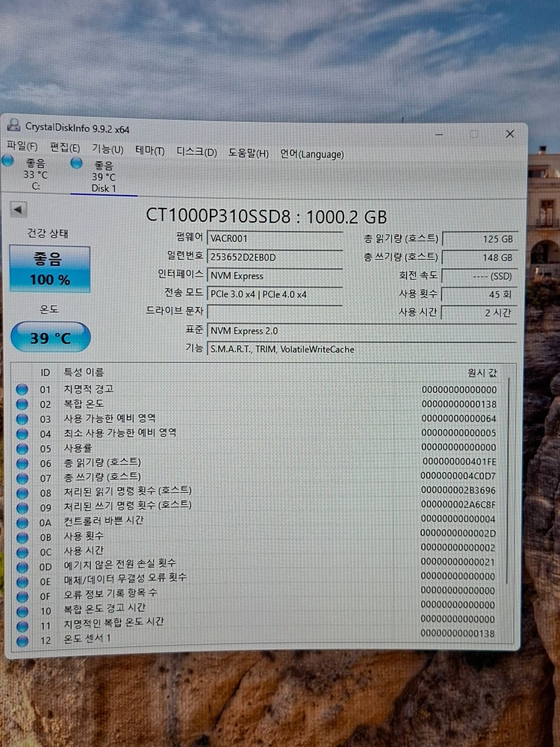
Task: Click the status circle of row 0E
Action: point(22,582)
